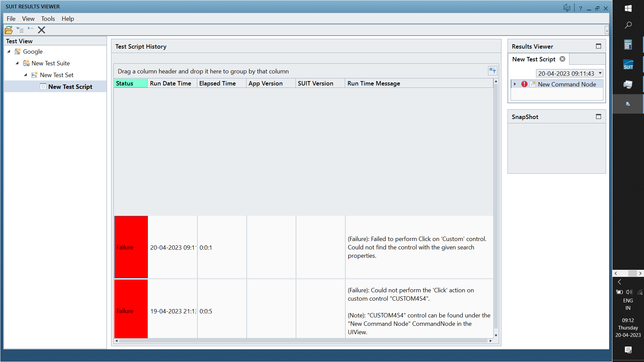Expand the New Command Node result
The height and width of the screenshot is (362, 644).
(515, 84)
